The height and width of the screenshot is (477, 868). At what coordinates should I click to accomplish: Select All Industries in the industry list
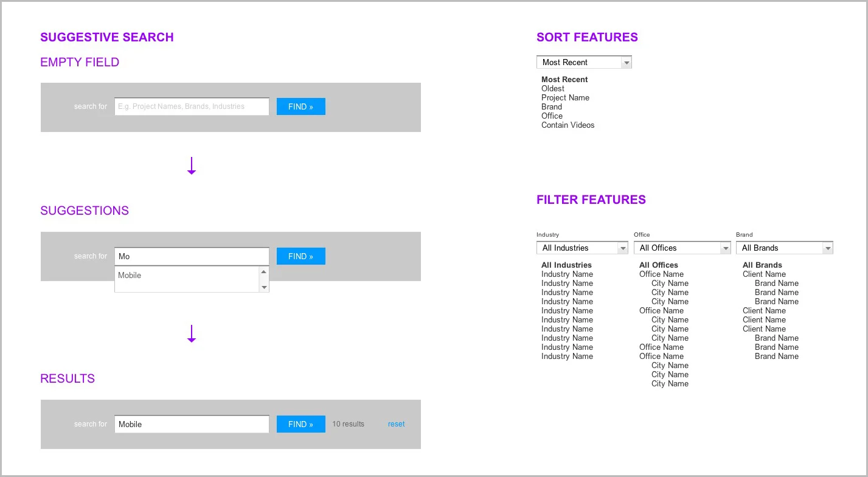pyautogui.click(x=566, y=265)
